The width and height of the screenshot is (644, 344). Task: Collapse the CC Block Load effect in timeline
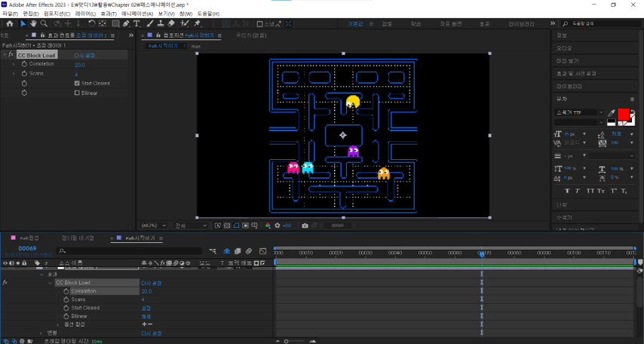(x=50, y=283)
